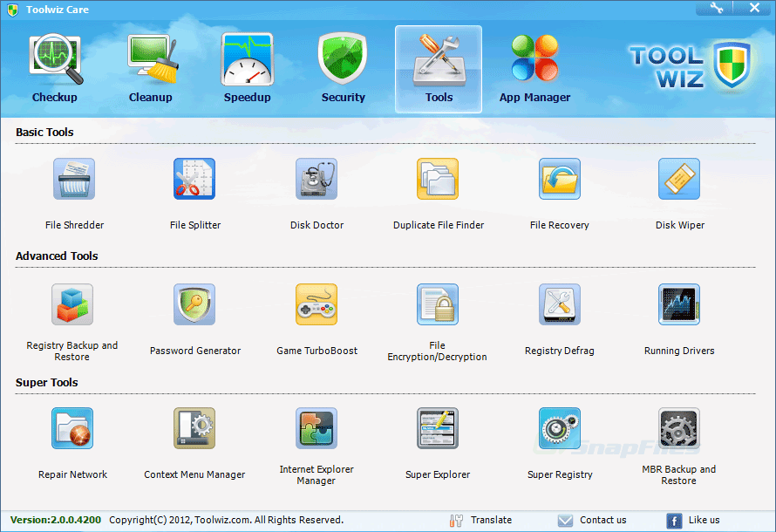Click the Translate link text
The width and height of the screenshot is (776, 532).
(x=491, y=520)
